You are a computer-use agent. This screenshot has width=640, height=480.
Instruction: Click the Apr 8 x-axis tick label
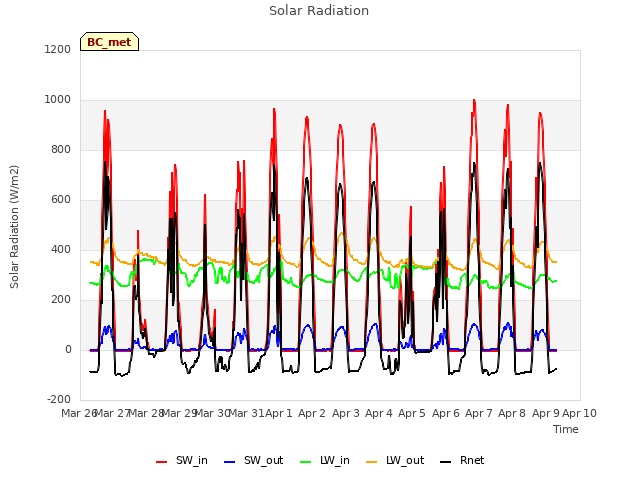pos(512,413)
